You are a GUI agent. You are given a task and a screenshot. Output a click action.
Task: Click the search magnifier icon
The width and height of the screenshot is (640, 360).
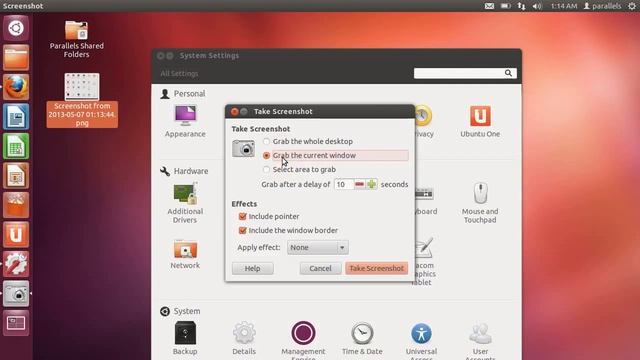point(508,73)
